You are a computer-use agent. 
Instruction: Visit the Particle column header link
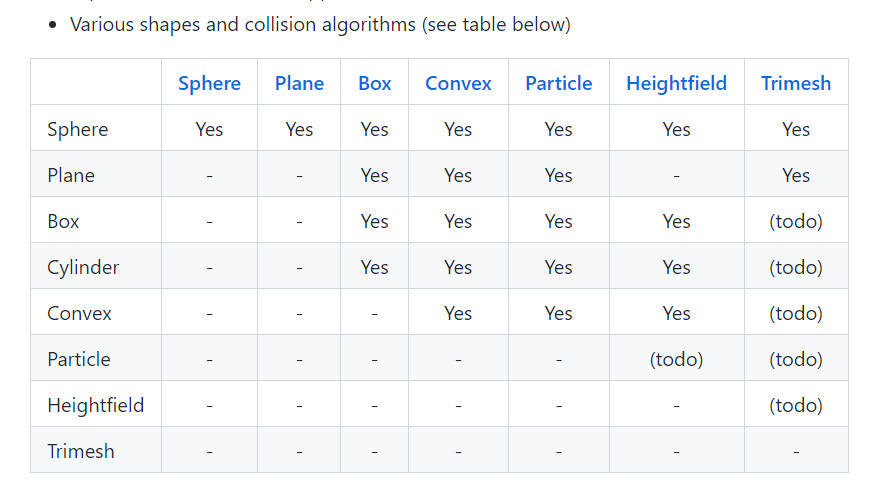pyautogui.click(x=558, y=83)
